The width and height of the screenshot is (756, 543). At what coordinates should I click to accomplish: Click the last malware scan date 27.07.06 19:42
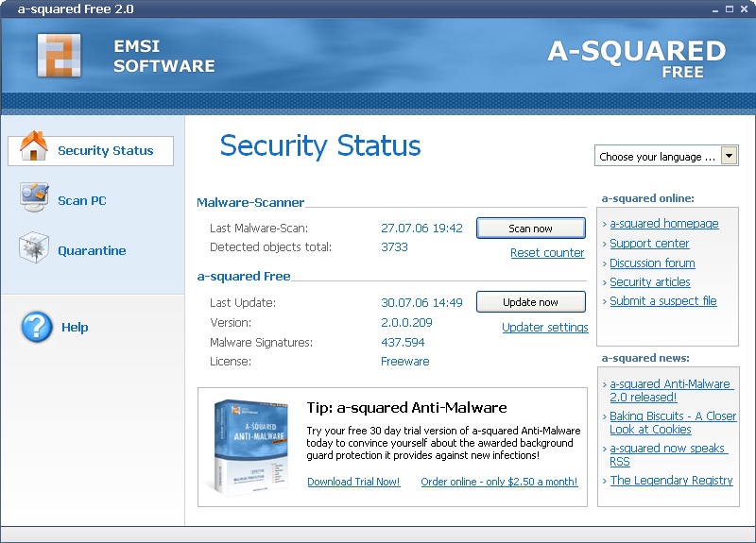pos(421,229)
